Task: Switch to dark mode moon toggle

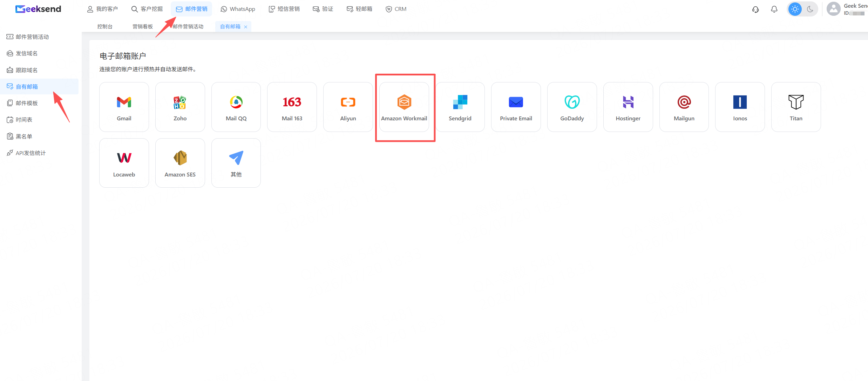Action: pyautogui.click(x=810, y=9)
